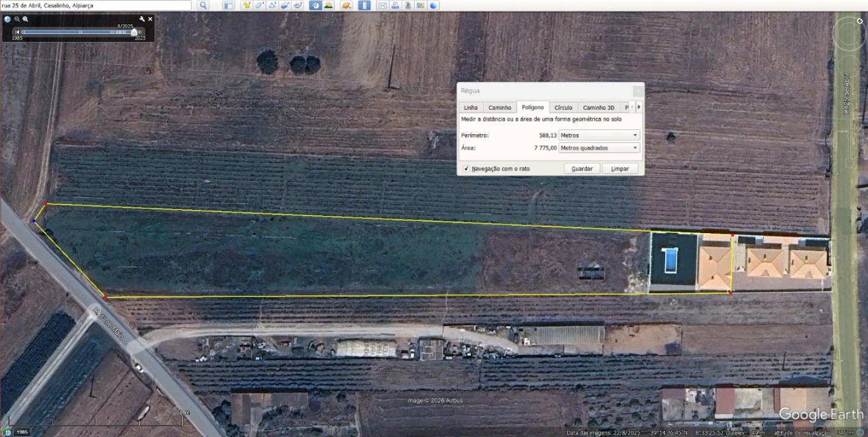Toggle the sidebar panel icon
Image resolution: width=868 pixels, height=437 pixels.
point(228,5)
